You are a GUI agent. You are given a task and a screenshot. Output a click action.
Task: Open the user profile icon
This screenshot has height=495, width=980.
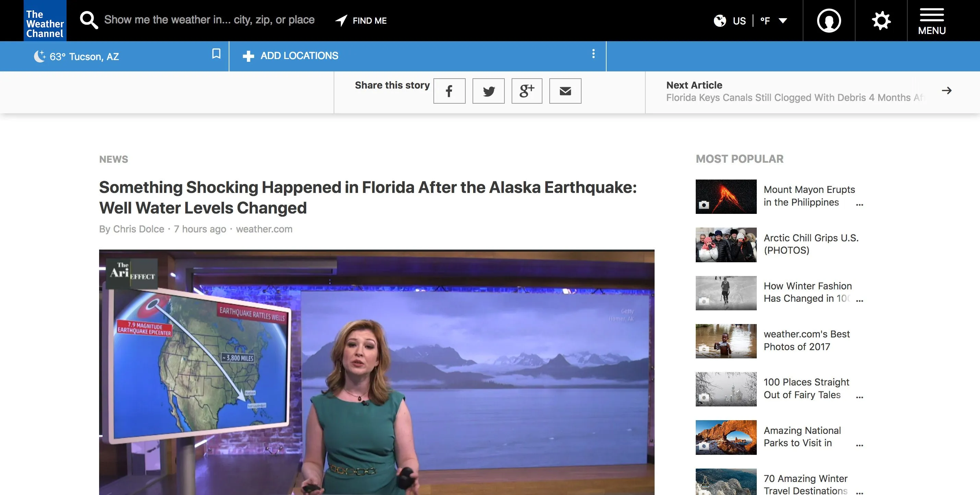pyautogui.click(x=828, y=21)
